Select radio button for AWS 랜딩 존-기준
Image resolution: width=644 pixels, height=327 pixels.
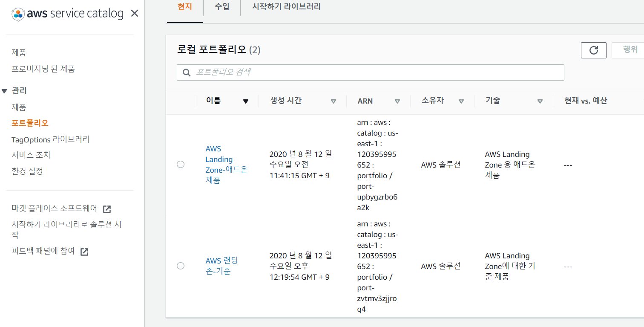181,266
